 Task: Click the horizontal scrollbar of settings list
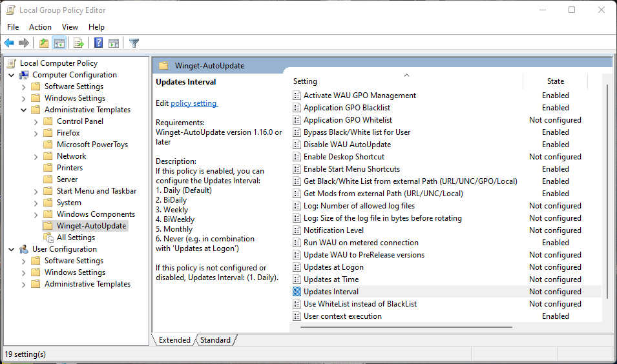[406, 327]
